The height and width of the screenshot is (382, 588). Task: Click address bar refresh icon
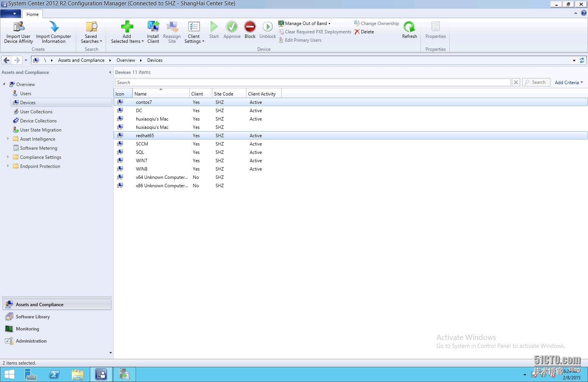[582, 60]
